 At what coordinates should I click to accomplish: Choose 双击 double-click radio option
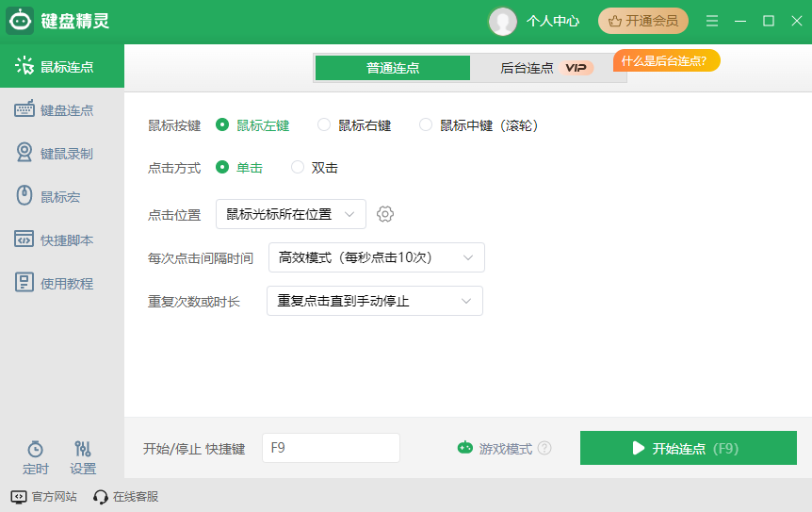[298, 168]
